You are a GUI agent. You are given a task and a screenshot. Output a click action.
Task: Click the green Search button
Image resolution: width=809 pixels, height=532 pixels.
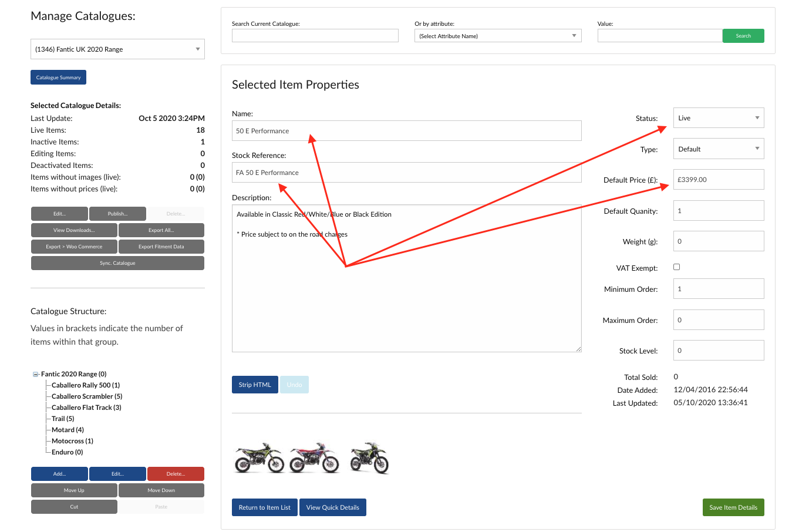(x=743, y=36)
